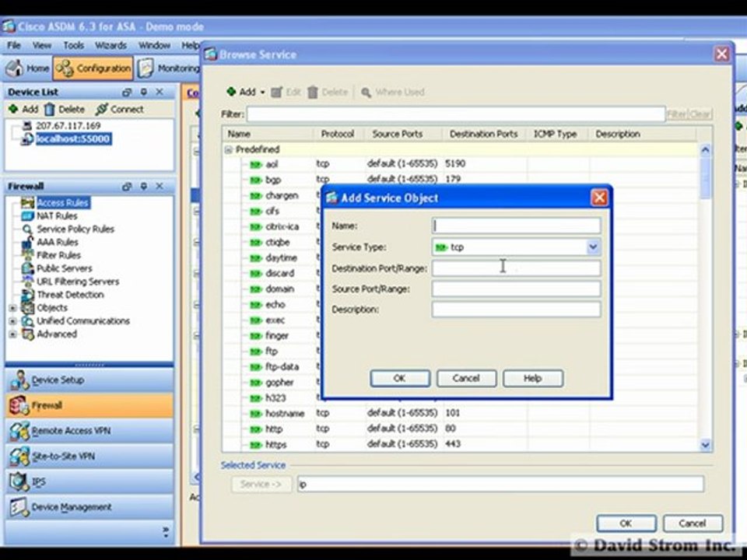Click the Name field in Add Service Object

pos(517,226)
